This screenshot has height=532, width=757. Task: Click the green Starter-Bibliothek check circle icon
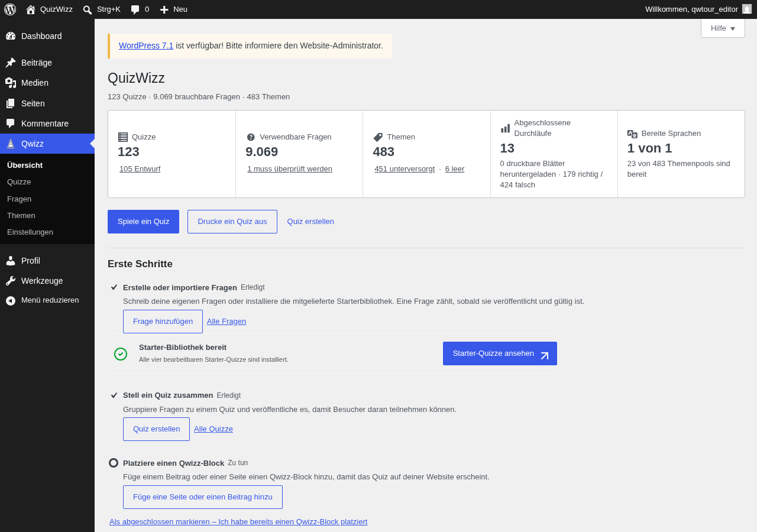(x=121, y=354)
